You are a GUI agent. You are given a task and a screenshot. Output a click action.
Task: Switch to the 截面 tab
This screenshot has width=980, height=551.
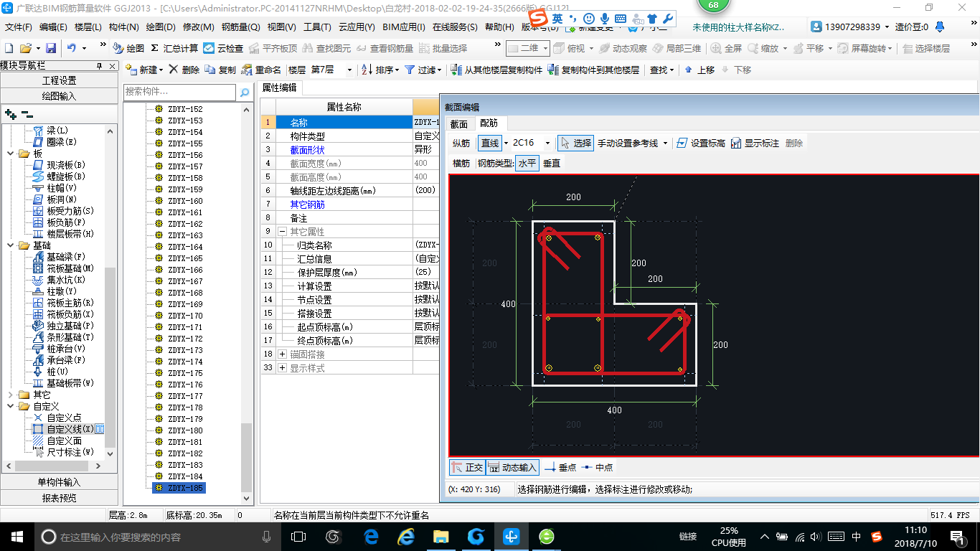[x=459, y=123]
